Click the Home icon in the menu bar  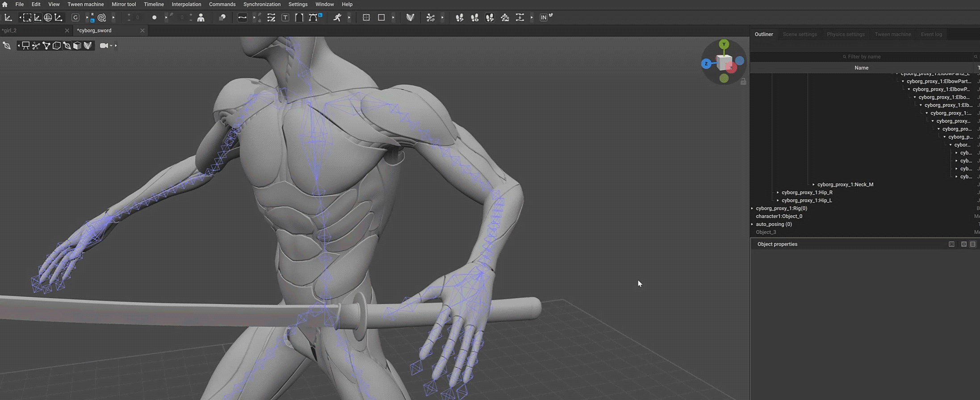(5, 4)
